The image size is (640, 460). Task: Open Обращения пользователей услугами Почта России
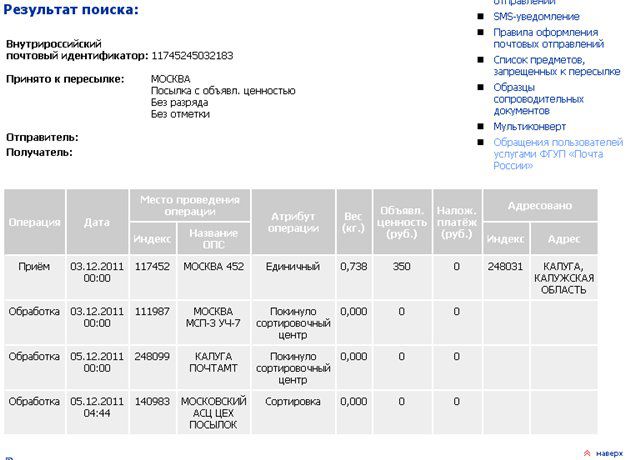[x=558, y=154]
